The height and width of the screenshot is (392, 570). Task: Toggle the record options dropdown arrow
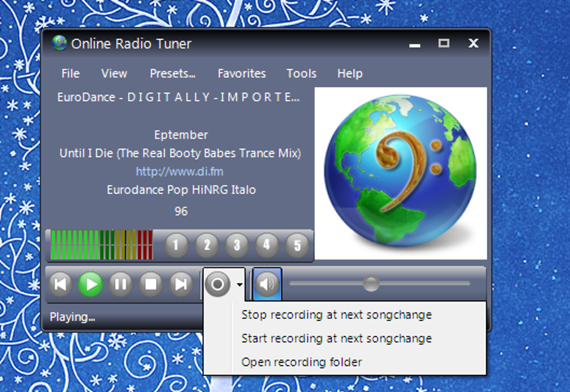click(x=240, y=284)
